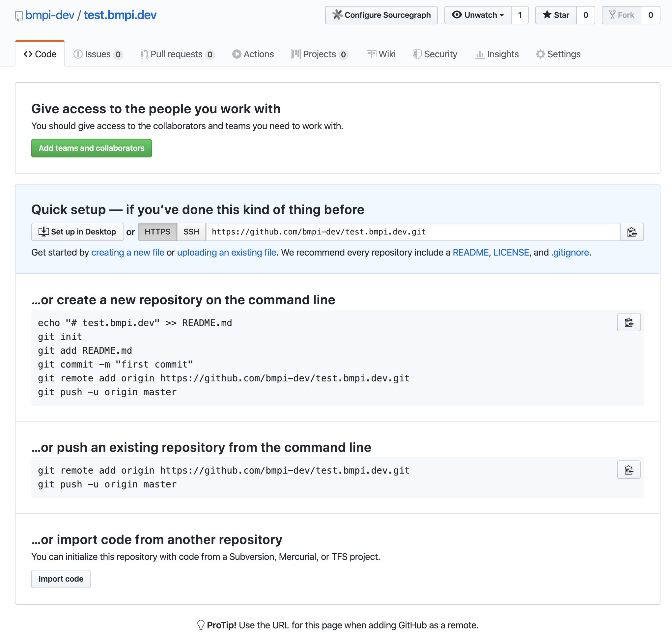Go to the Insights tab
Screen dimensions: 672x633
[x=496, y=54]
